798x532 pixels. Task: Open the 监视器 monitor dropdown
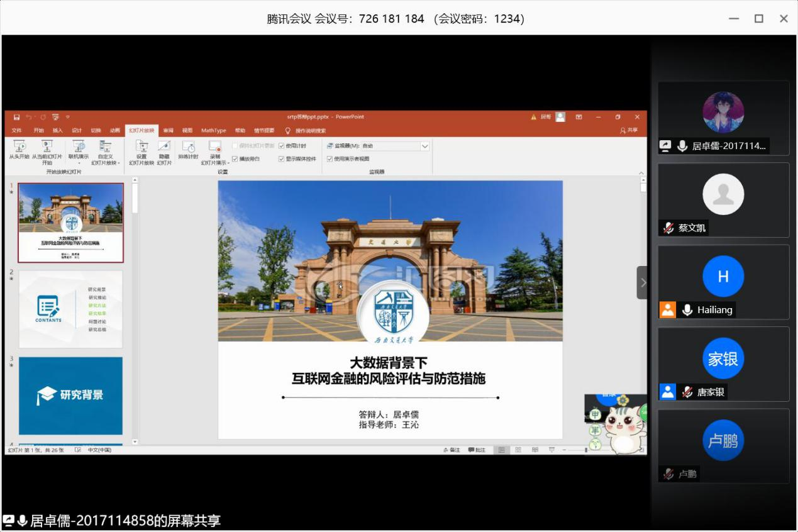point(424,146)
